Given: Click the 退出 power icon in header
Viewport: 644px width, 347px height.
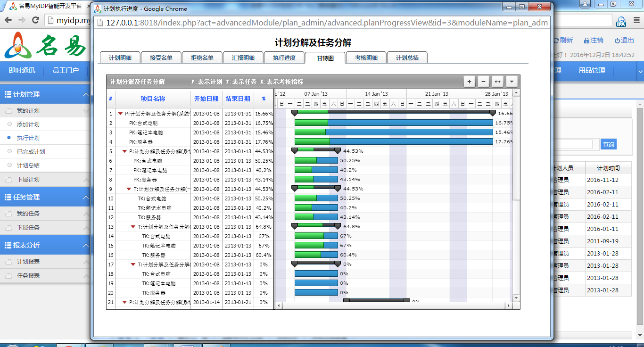Looking at the screenshot, I should click(617, 41).
